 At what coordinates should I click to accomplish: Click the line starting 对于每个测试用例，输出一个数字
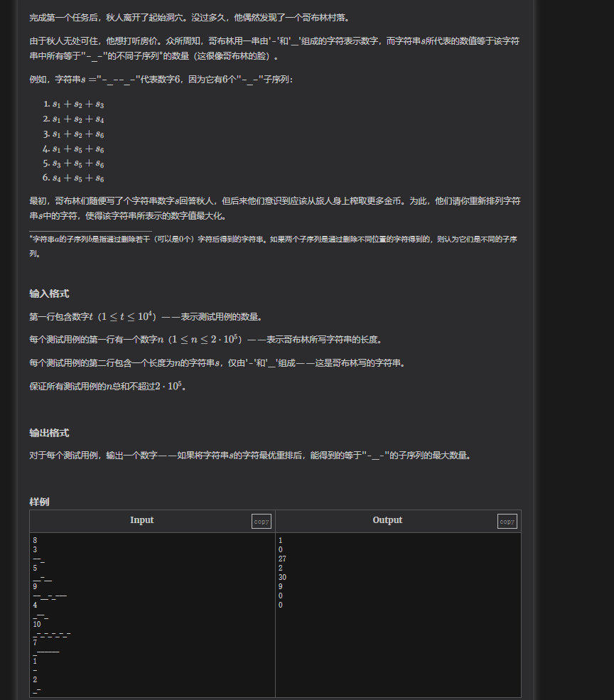252,456
